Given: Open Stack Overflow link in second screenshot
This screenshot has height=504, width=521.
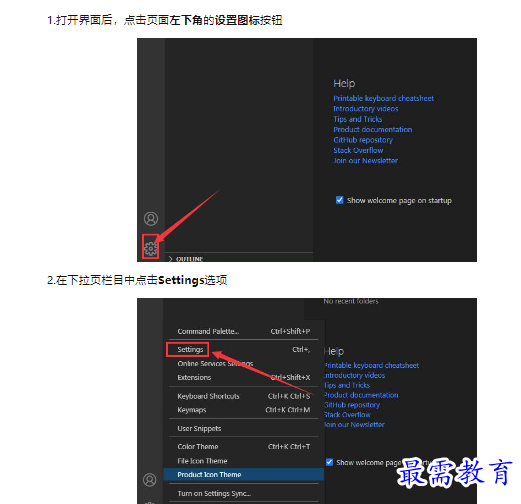Looking at the screenshot, I should (347, 415).
